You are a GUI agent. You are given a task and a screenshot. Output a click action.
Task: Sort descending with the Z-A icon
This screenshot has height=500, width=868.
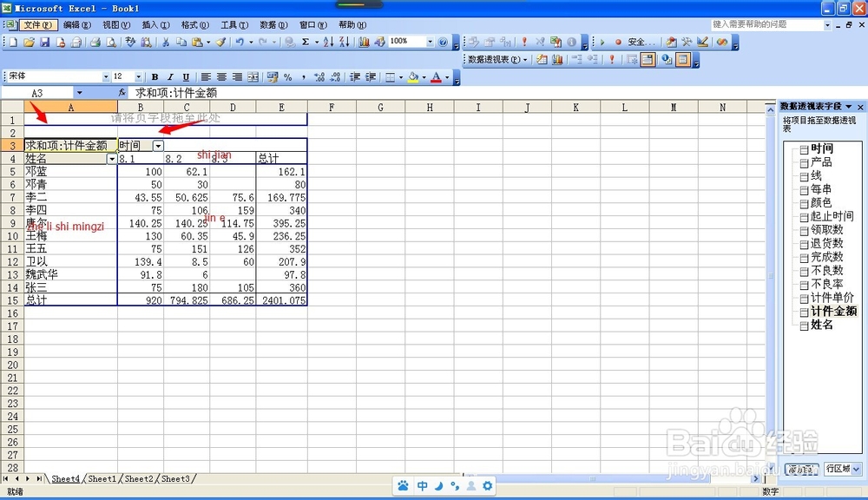(x=344, y=42)
